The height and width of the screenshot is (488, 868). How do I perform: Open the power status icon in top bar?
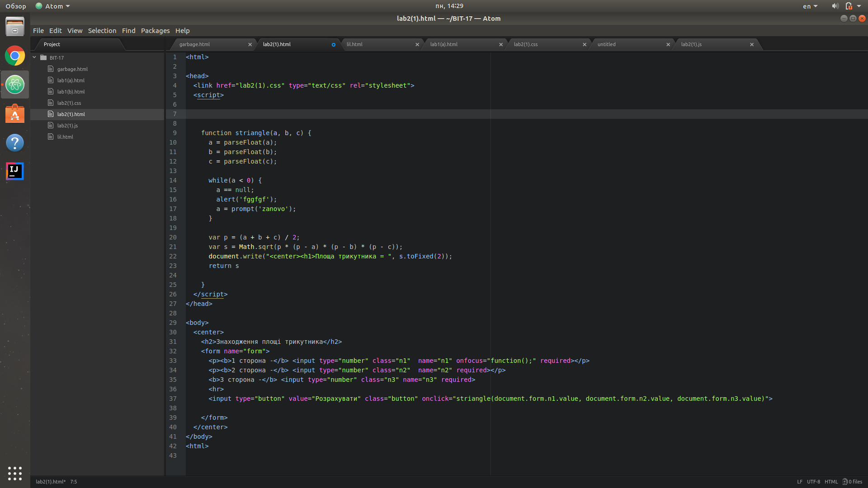click(x=849, y=6)
